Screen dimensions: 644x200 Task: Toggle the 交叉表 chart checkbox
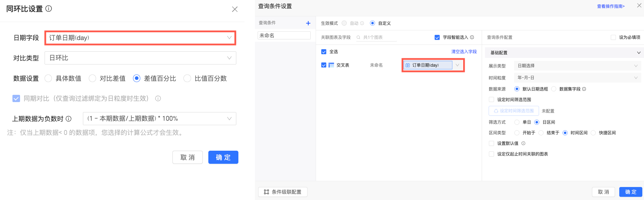click(324, 65)
